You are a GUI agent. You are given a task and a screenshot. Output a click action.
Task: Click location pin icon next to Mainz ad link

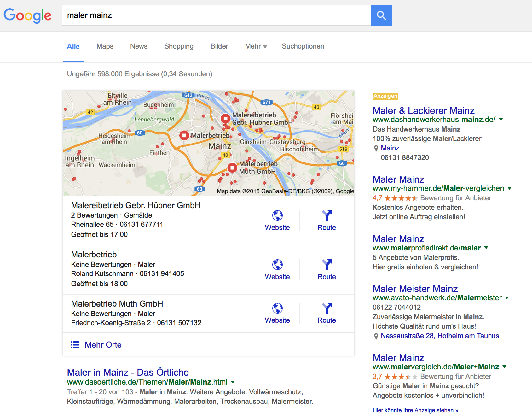376,148
